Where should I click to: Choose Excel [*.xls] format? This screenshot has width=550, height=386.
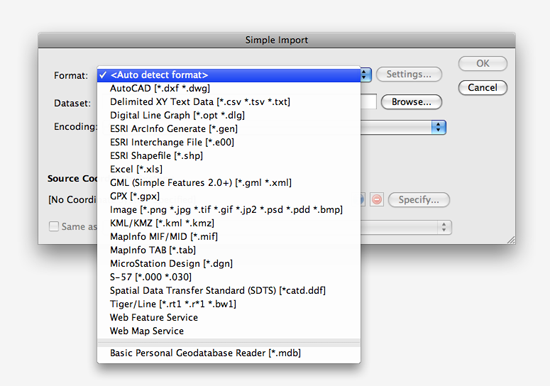(229, 169)
